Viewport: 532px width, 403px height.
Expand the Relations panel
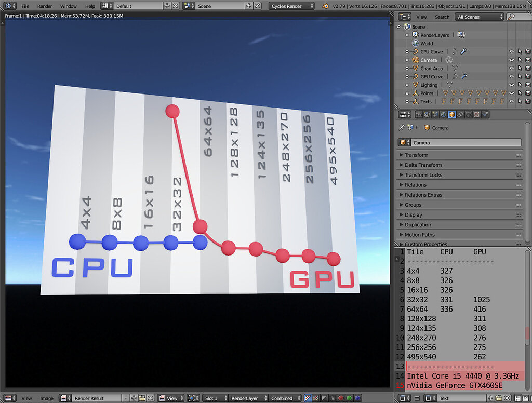460,185
